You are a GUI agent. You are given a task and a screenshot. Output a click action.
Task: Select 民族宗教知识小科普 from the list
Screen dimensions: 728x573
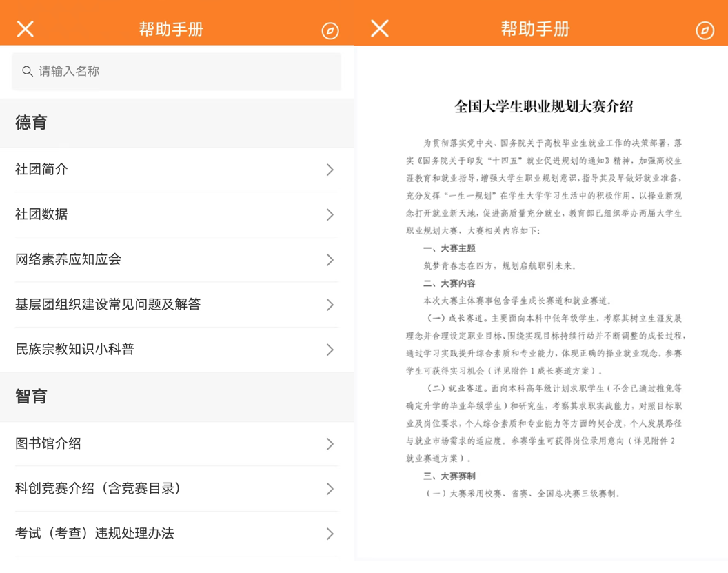pyautogui.click(x=75, y=350)
